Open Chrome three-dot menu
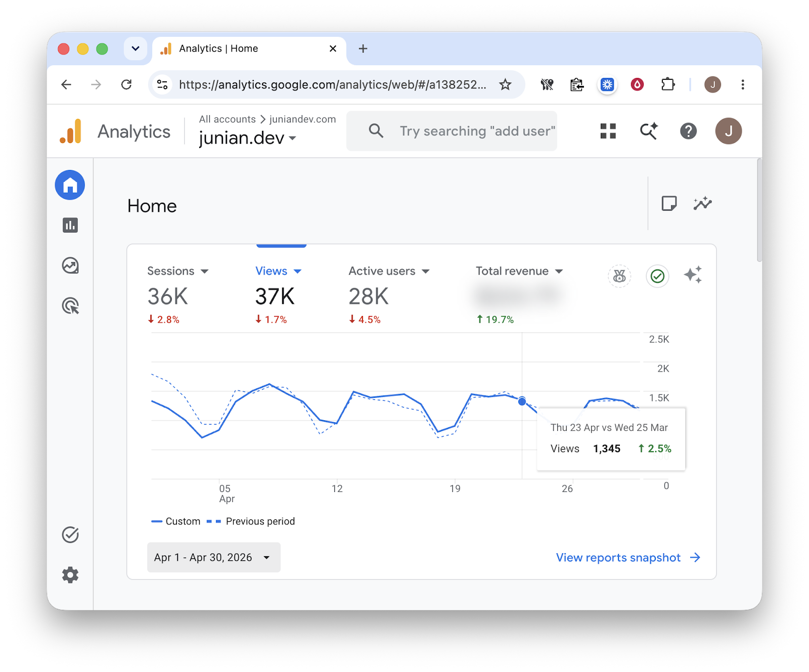The image size is (809, 672). point(743,84)
